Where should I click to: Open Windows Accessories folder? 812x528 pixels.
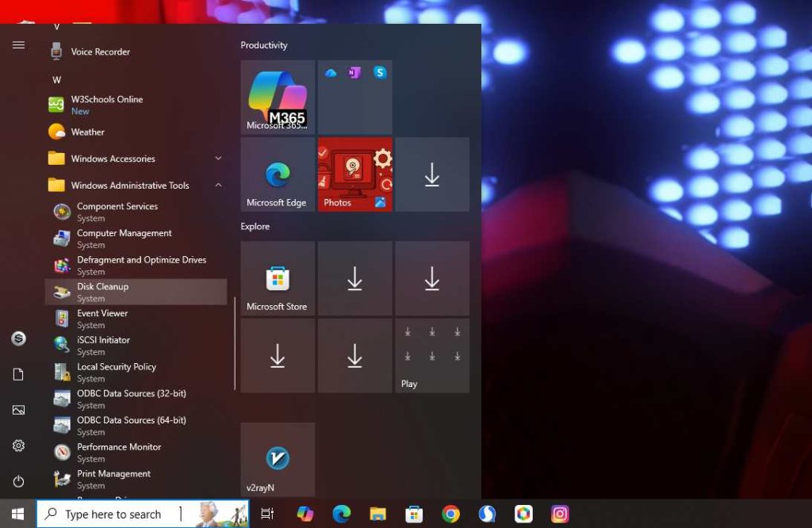(x=136, y=159)
